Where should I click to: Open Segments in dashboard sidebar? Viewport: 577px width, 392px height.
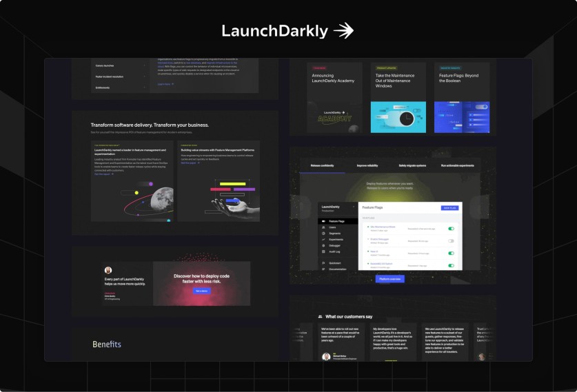point(338,234)
